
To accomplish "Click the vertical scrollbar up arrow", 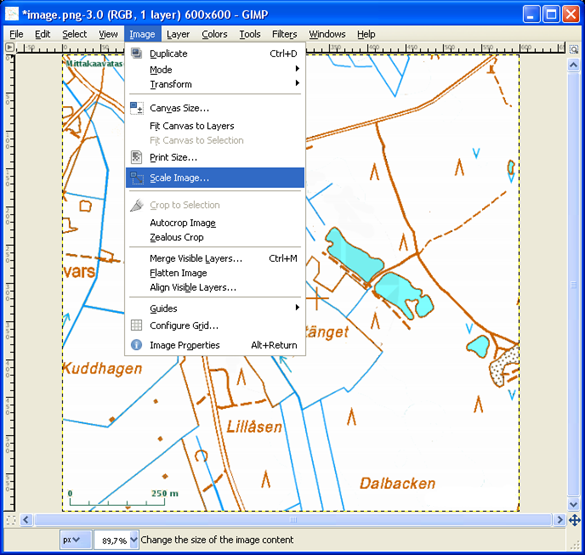I will [x=574, y=65].
